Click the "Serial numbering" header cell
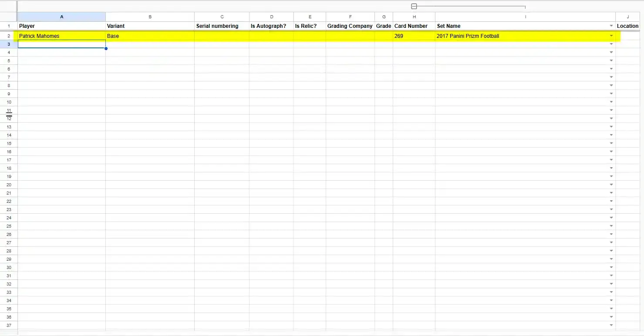This screenshot has height=336, width=644. pyautogui.click(x=222, y=26)
